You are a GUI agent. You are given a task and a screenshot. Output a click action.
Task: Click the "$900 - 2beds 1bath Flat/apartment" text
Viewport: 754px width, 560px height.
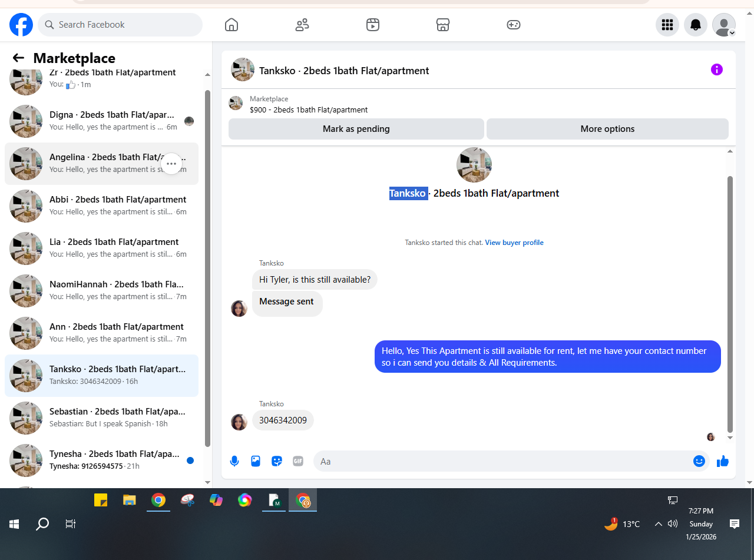[x=309, y=110]
